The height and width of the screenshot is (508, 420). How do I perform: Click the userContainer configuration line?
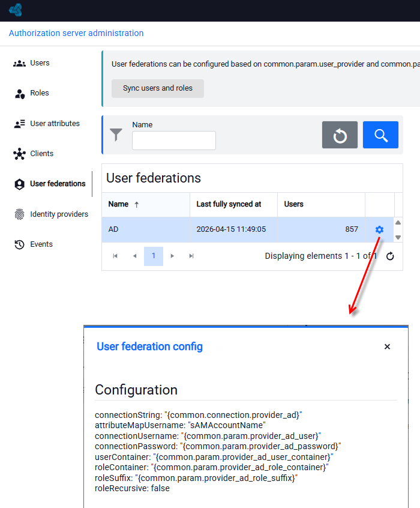pos(214,457)
